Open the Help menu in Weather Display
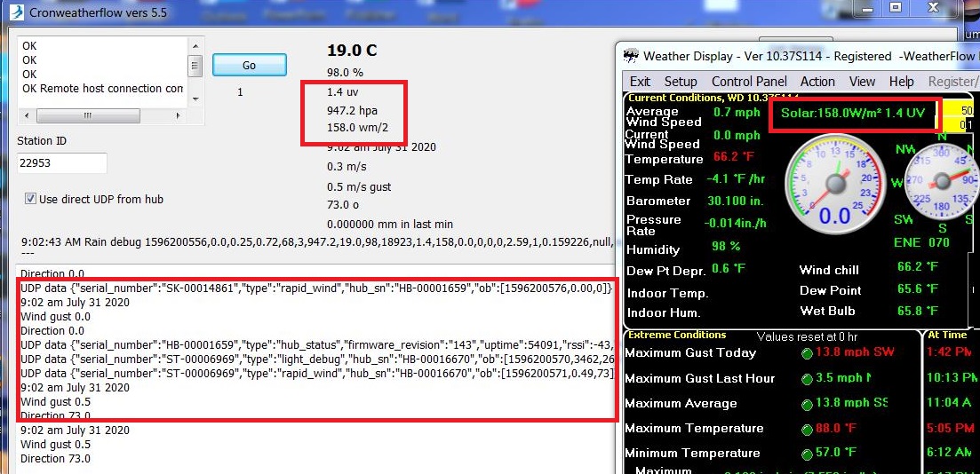 (x=901, y=82)
